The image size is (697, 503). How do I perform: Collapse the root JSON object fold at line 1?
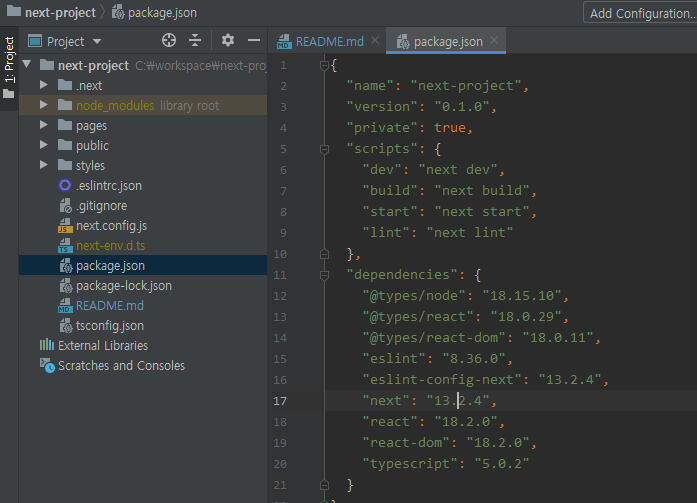324,66
